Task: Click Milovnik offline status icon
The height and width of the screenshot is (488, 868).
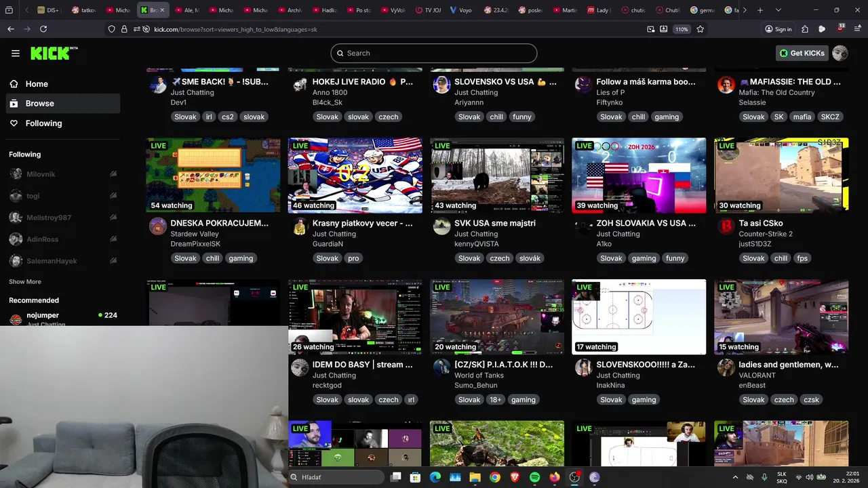Action: [x=113, y=174]
